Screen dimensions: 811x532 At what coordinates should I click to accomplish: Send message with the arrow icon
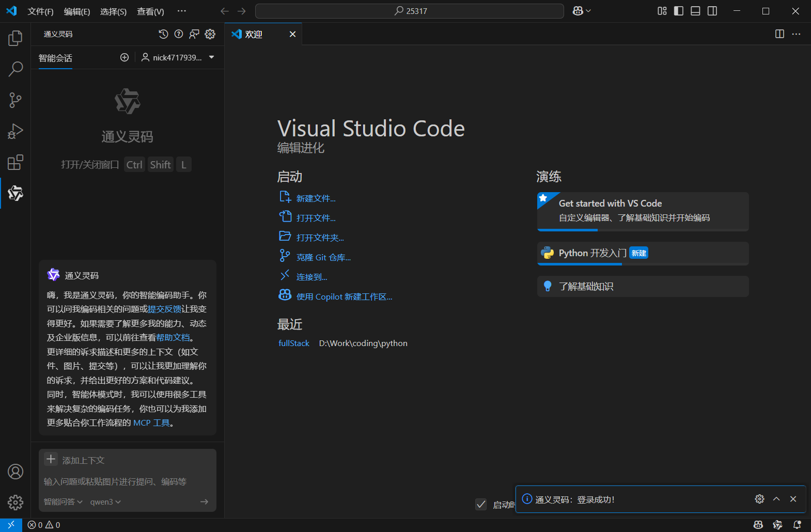coord(205,502)
